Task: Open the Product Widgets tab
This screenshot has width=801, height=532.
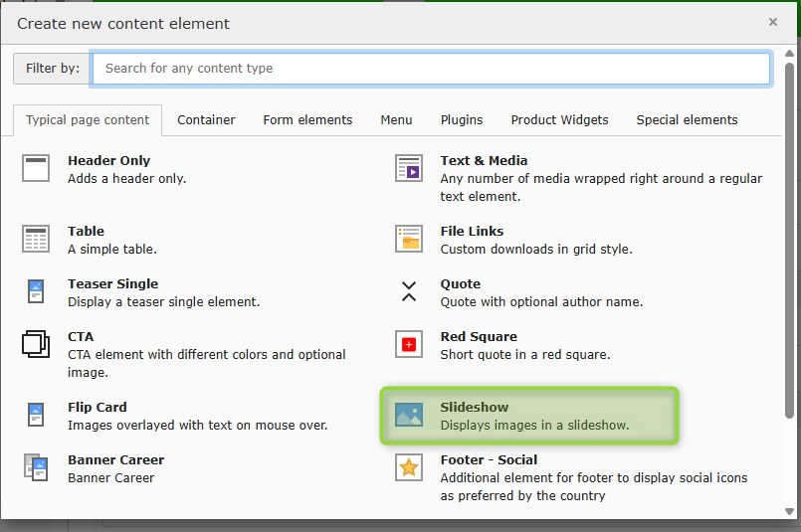Action: [559, 120]
